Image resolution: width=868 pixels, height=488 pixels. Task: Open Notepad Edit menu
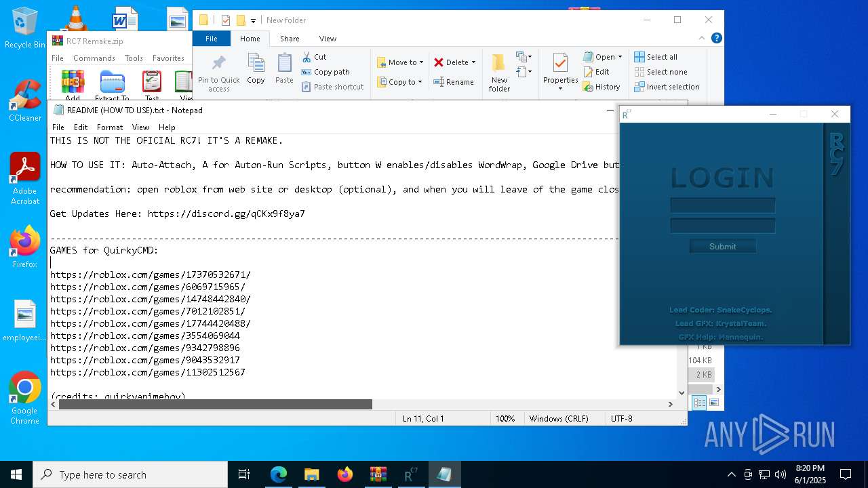tap(81, 127)
